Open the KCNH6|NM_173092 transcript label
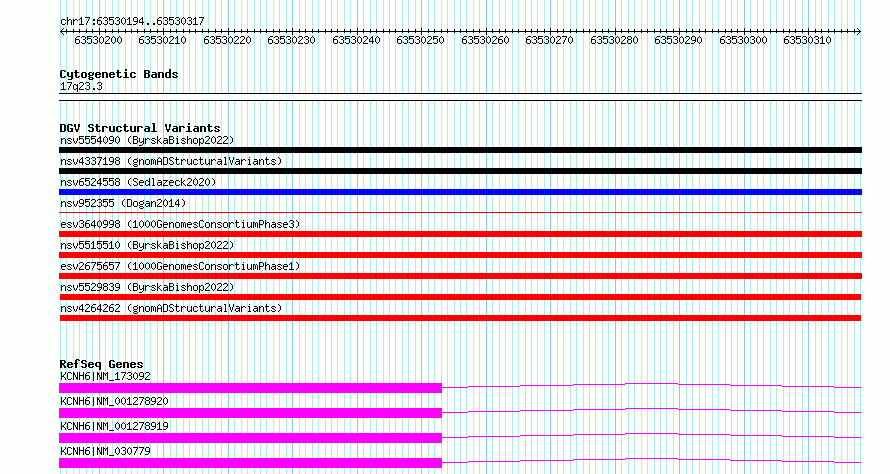Viewport: 890px width, 474px height. 105,376
